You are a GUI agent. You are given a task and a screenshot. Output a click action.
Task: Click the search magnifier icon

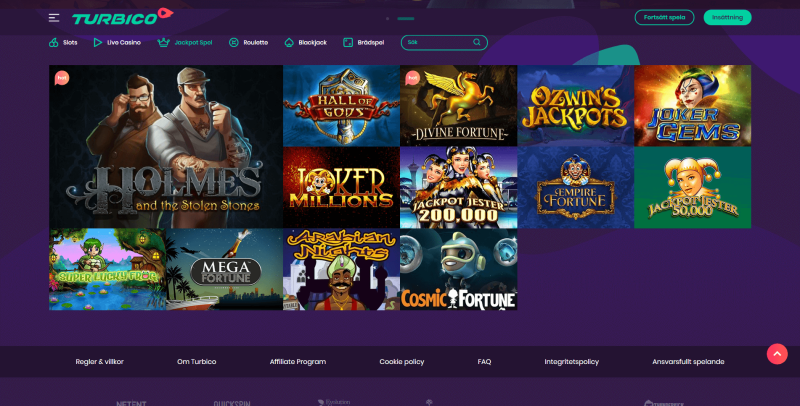[477, 42]
